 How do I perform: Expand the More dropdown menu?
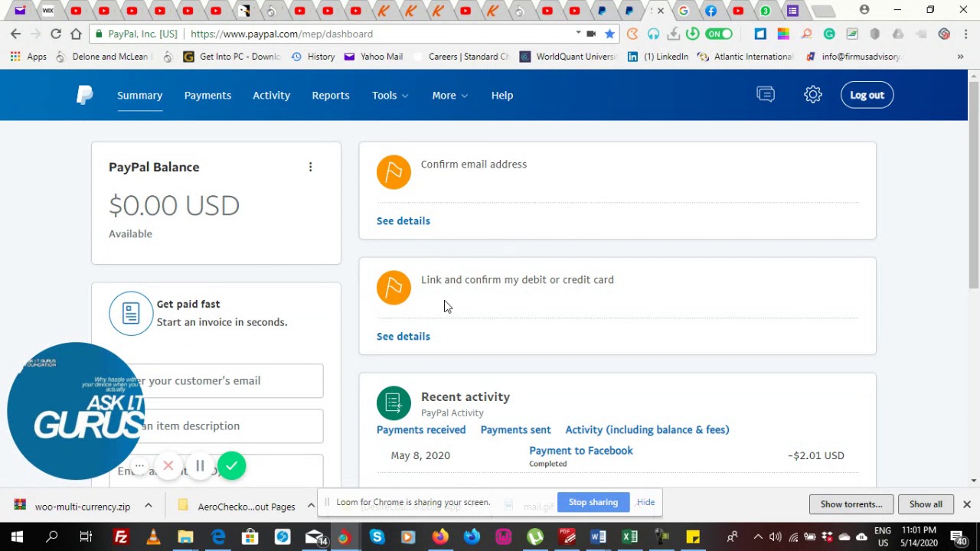click(449, 95)
